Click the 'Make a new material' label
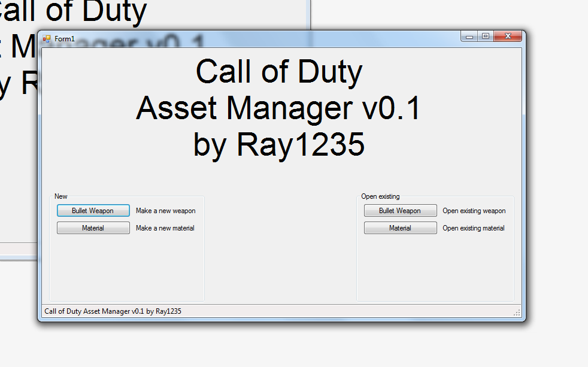Image resolution: width=588 pixels, height=367 pixels. (165, 228)
